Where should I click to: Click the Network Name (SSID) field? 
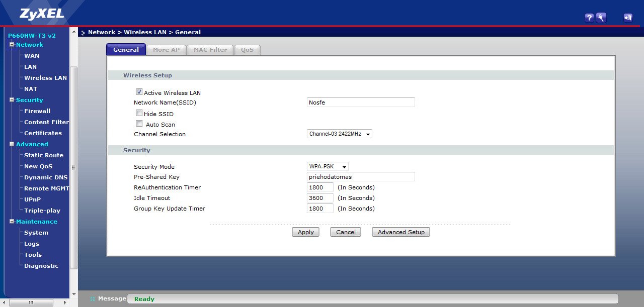(x=361, y=103)
